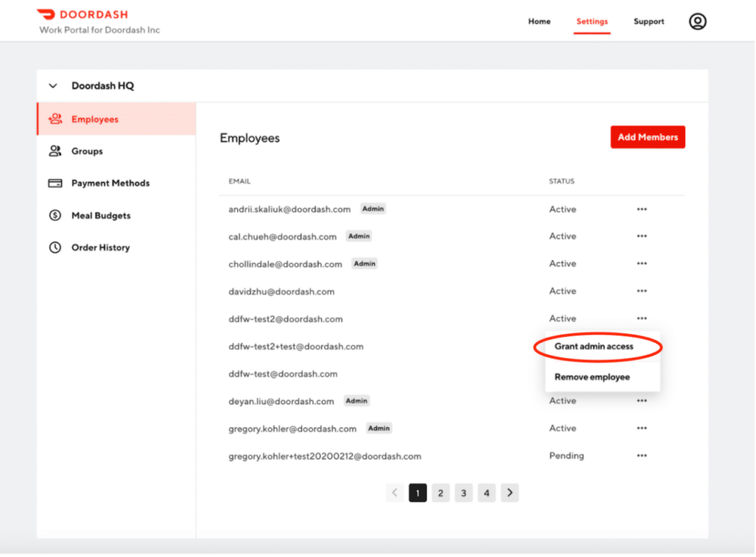Screen dimensions: 756x557
Task: Click the Add Members button
Action: (647, 137)
